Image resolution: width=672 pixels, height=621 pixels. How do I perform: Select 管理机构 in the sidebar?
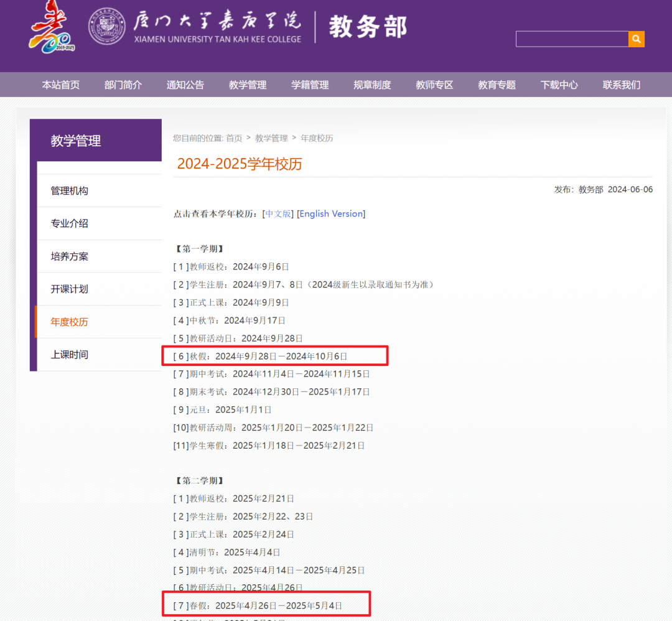[x=68, y=190]
